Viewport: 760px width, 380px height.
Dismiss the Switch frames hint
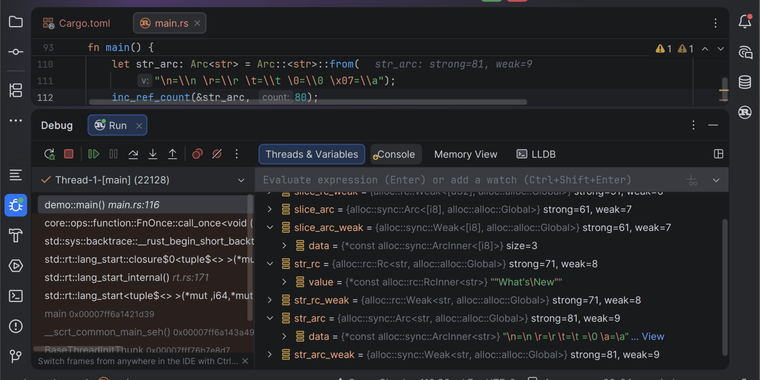(245, 361)
